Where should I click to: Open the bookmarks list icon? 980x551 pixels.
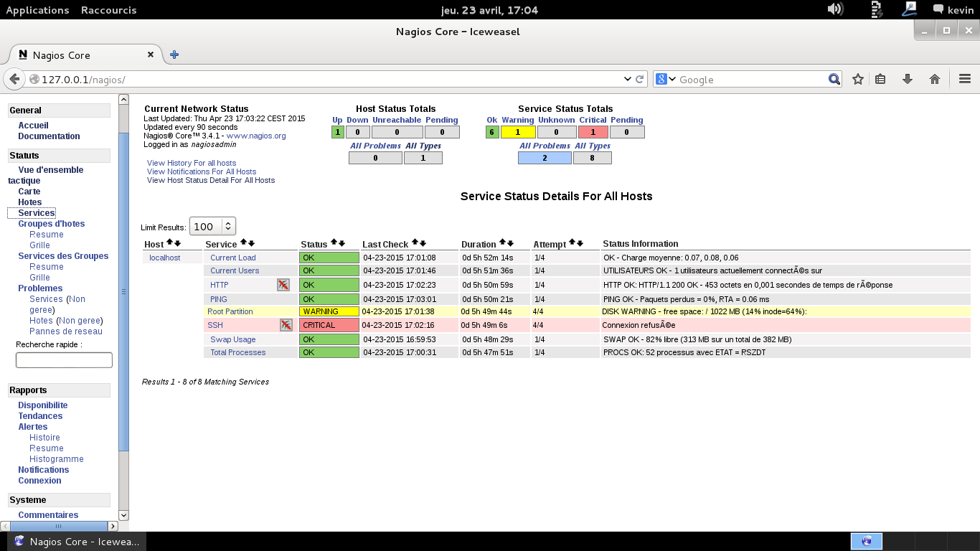[x=880, y=79]
